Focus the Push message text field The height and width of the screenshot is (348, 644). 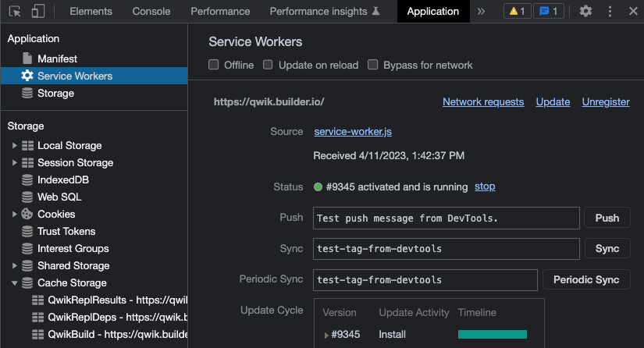(447, 218)
